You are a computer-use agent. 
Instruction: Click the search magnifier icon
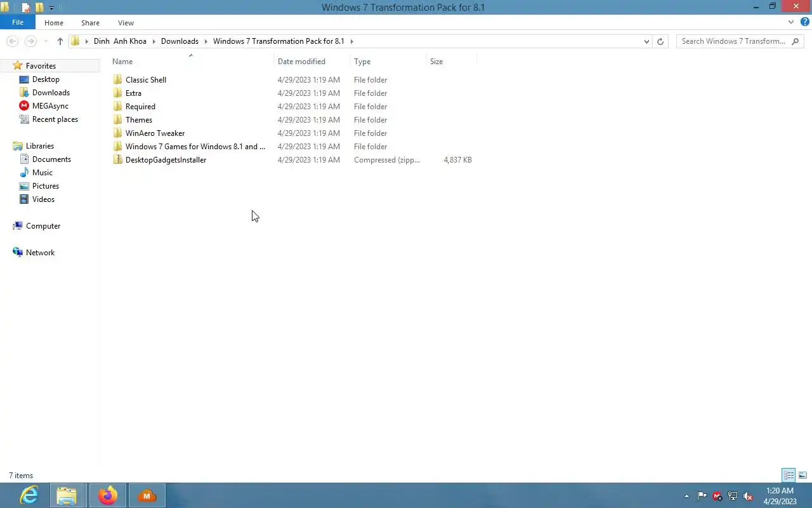tap(796, 41)
